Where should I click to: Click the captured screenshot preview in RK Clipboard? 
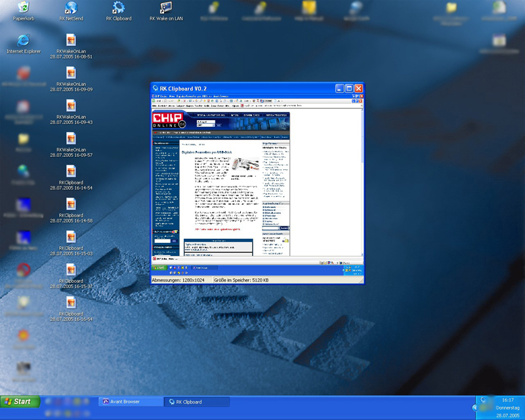pyautogui.click(x=257, y=182)
